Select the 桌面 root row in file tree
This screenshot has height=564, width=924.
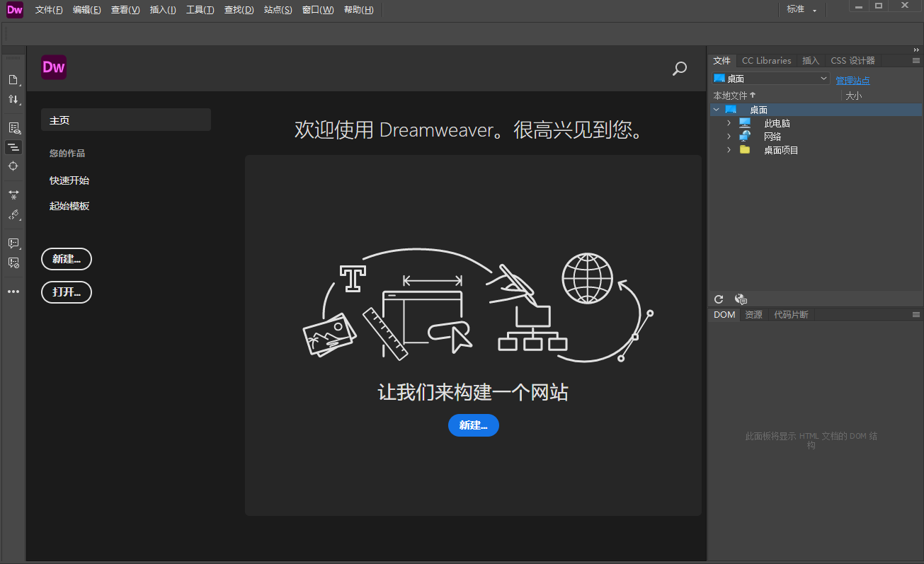(816, 110)
